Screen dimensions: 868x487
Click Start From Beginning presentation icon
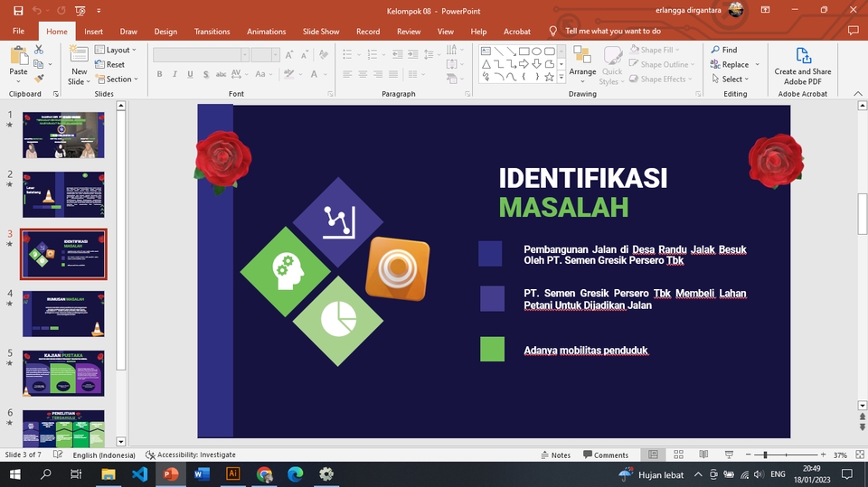(x=80, y=11)
